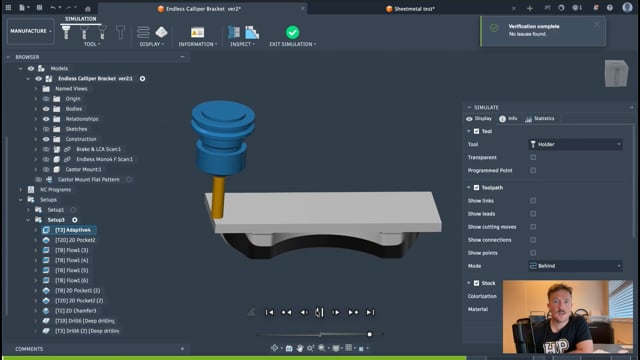Select [T20] 2D Pocket2 operation
This screenshot has width=640, height=360.
tap(75, 240)
